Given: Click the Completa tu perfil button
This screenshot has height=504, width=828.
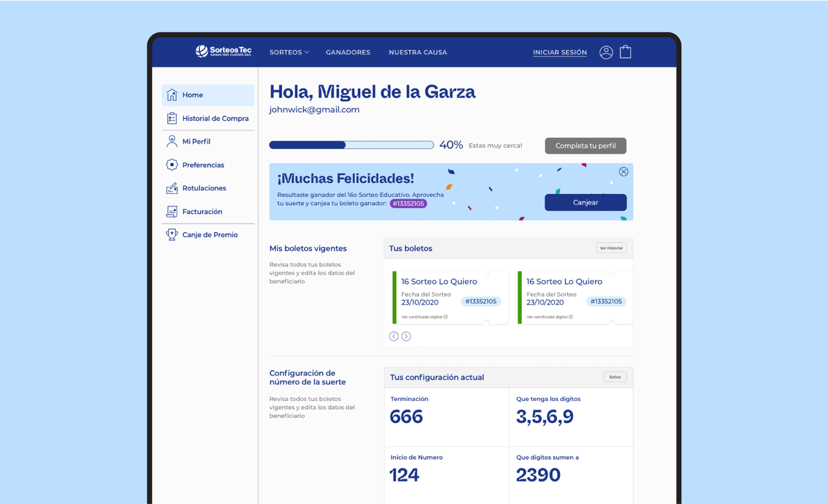Looking at the screenshot, I should (x=586, y=146).
